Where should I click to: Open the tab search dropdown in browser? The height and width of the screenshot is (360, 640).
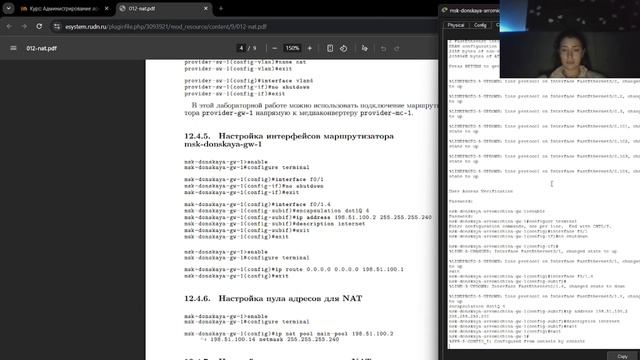click(x=8, y=8)
